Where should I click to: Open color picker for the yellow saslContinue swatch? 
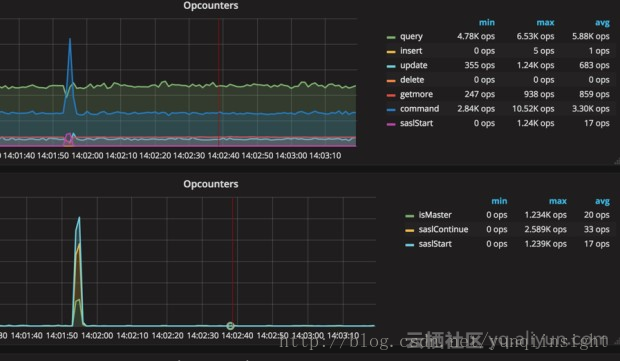click(x=410, y=230)
